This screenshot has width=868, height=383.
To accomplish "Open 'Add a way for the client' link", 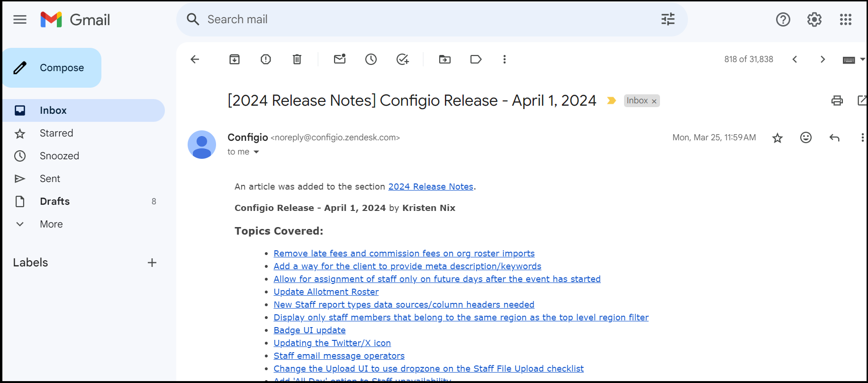I will click(407, 266).
